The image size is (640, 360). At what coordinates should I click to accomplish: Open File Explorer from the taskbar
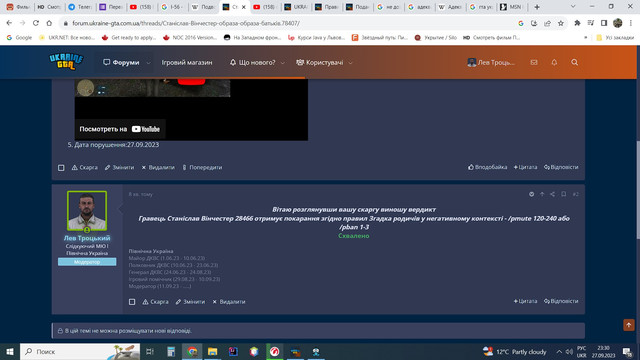[x=212, y=351]
